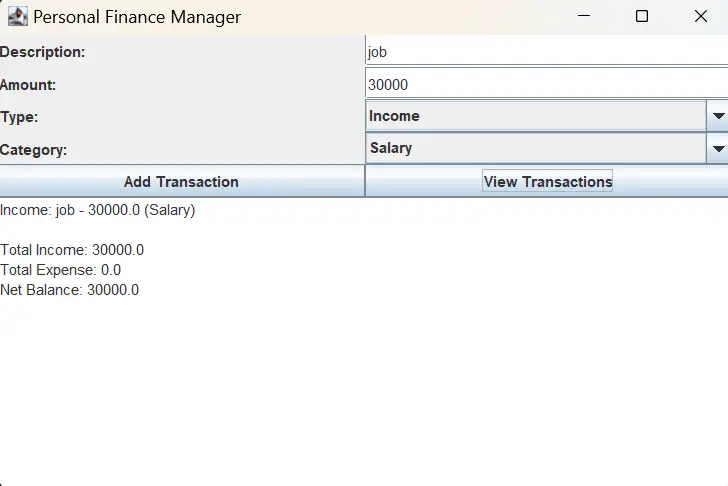Click the Description label

pos(43,52)
